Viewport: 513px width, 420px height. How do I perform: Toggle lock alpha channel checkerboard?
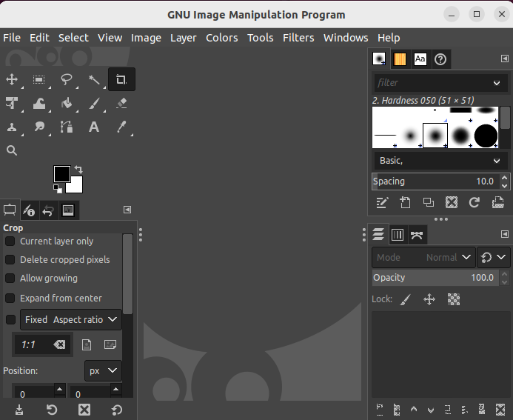pyautogui.click(x=454, y=299)
